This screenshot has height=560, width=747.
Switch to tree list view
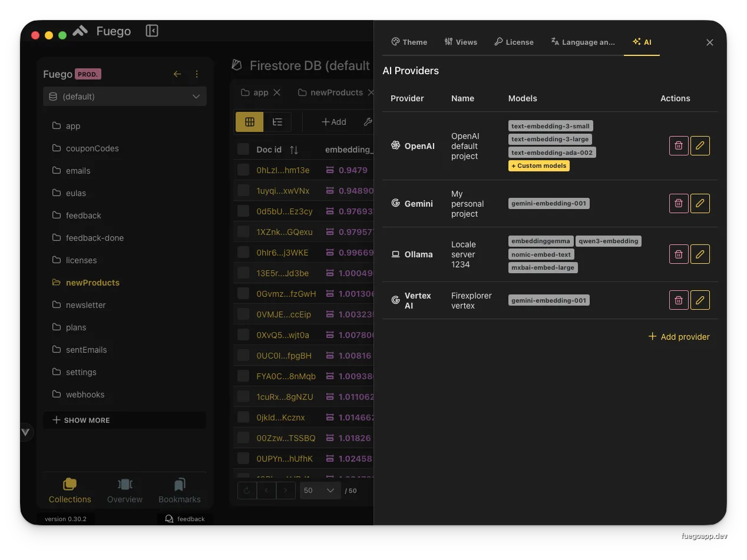coord(277,122)
